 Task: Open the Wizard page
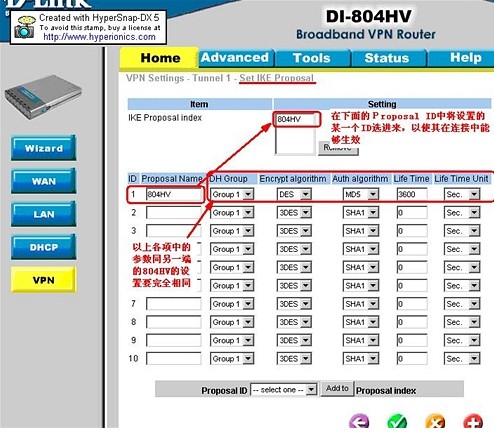(x=43, y=148)
